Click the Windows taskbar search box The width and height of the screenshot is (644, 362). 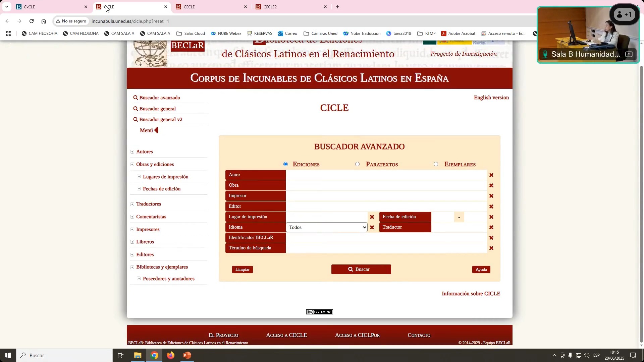pyautogui.click(x=64, y=356)
